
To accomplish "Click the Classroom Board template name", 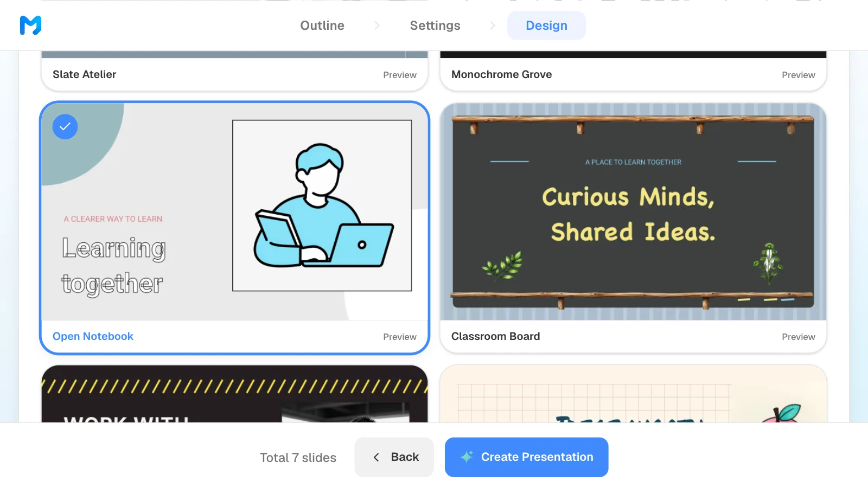I will point(495,336).
